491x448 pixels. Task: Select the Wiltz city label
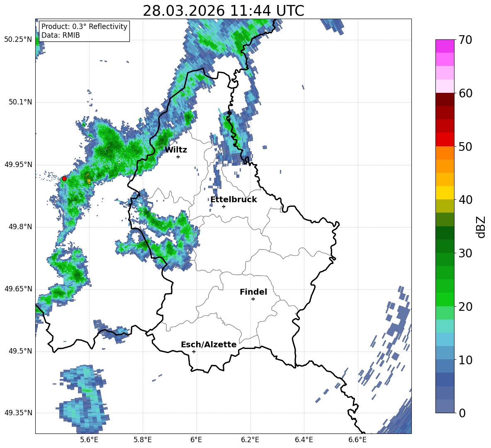point(176,150)
